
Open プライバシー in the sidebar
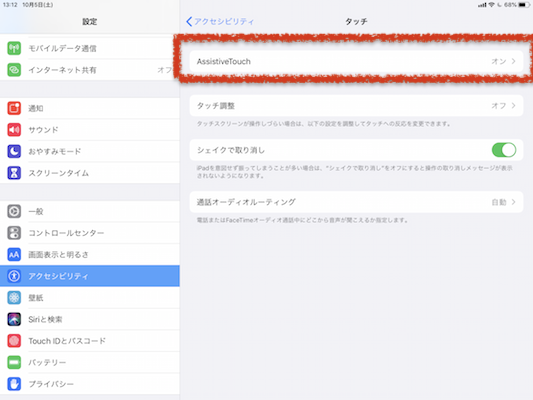click(x=51, y=384)
